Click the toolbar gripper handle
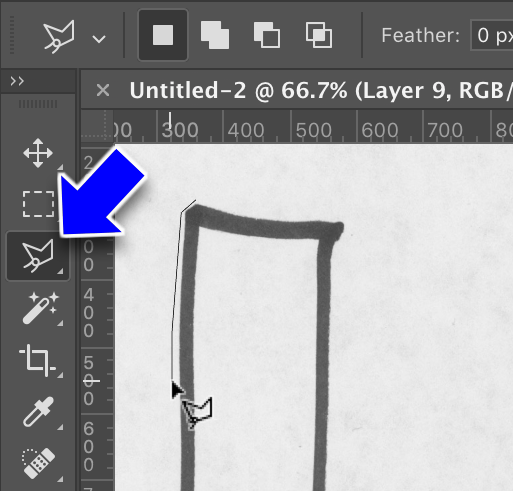 tap(38, 104)
